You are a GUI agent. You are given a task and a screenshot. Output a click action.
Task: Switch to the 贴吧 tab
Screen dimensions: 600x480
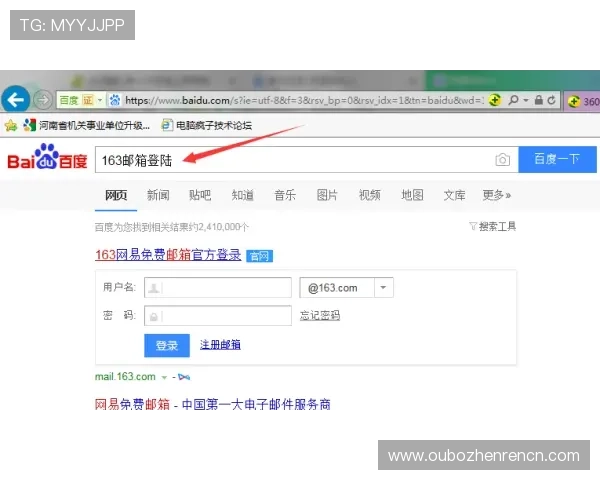[200, 195]
